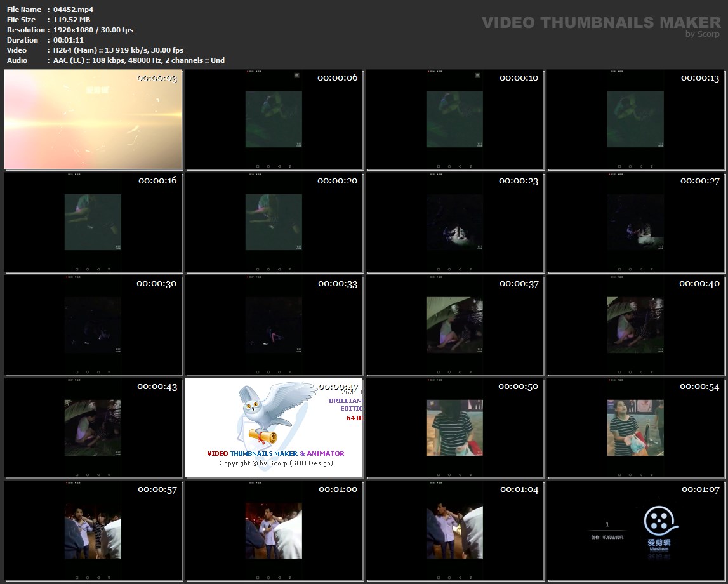
Task: Select the thumbnail at 00:00:20
Action: [x=274, y=222]
